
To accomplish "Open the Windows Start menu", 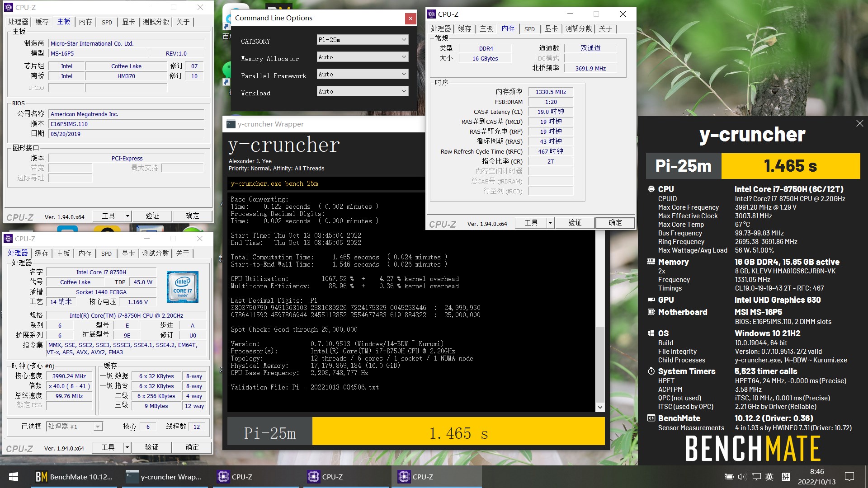I will 14,477.
